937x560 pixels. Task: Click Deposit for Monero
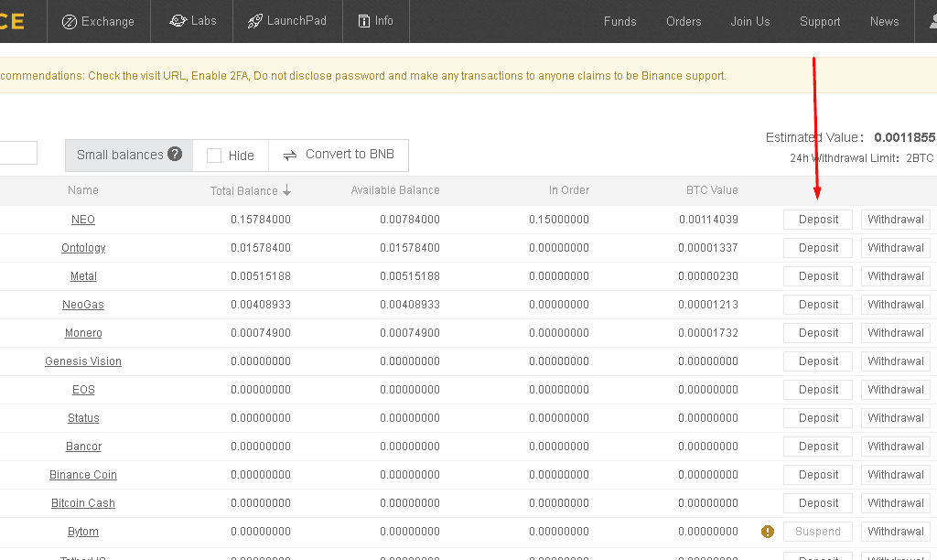(818, 333)
